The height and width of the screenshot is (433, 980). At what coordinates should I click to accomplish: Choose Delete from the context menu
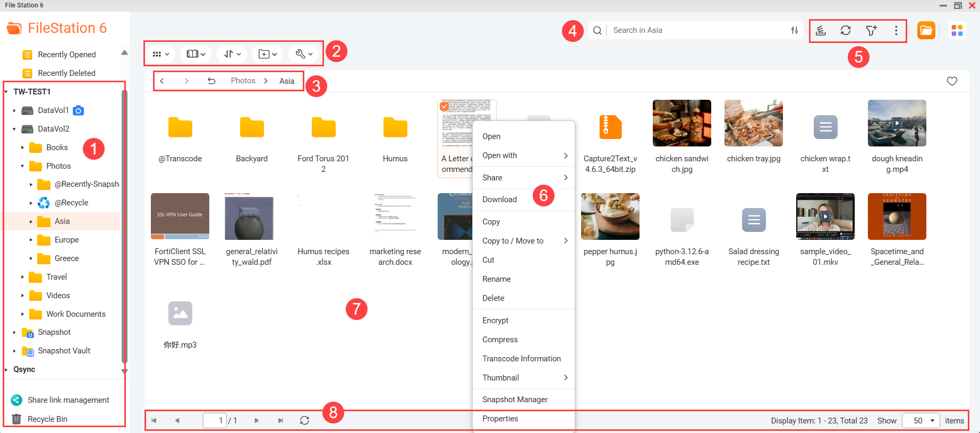pyautogui.click(x=524, y=298)
